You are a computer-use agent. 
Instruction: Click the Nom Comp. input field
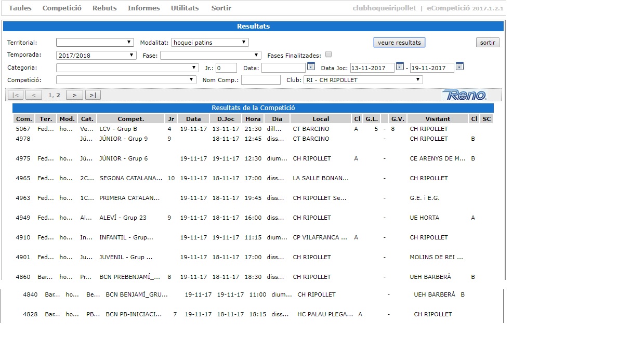pyautogui.click(x=261, y=80)
